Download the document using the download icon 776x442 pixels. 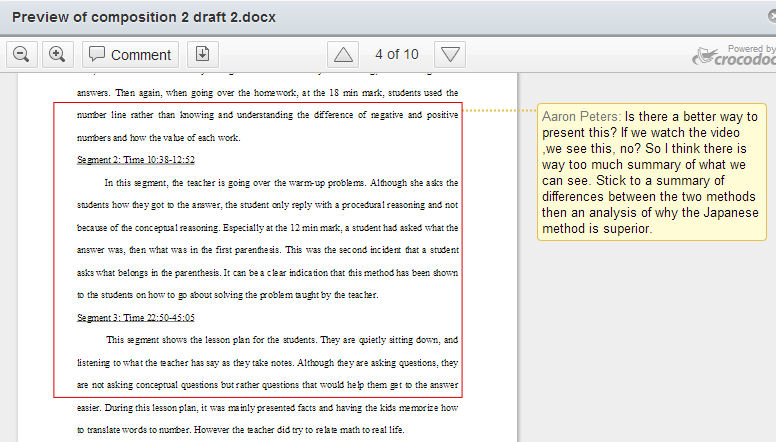click(201, 54)
